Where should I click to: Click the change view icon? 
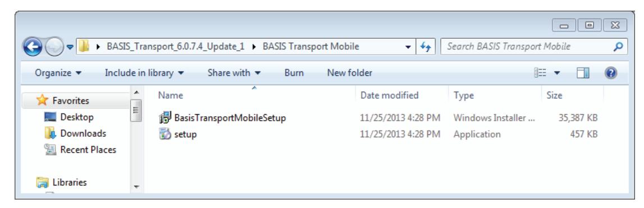[539, 73]
